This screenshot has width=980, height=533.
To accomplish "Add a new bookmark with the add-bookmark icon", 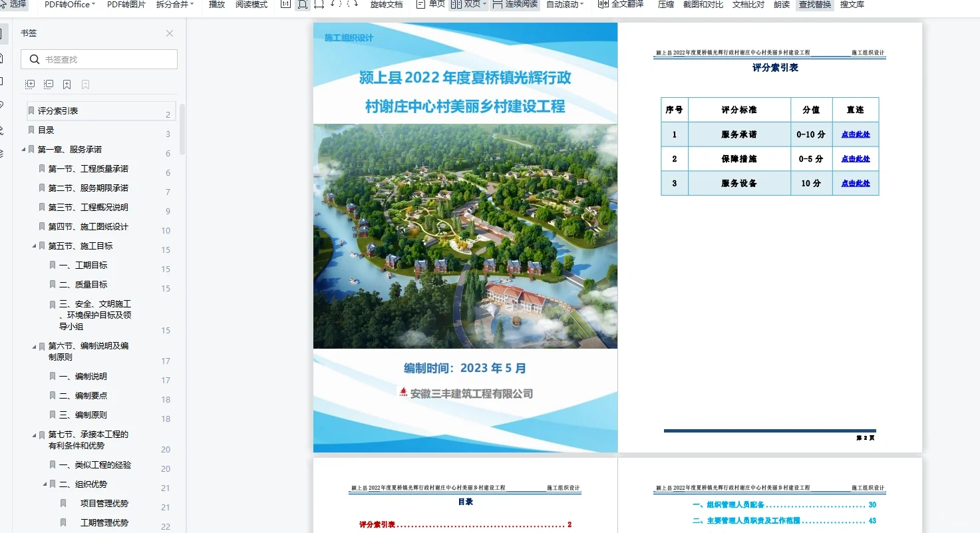I will pos(67,84).
